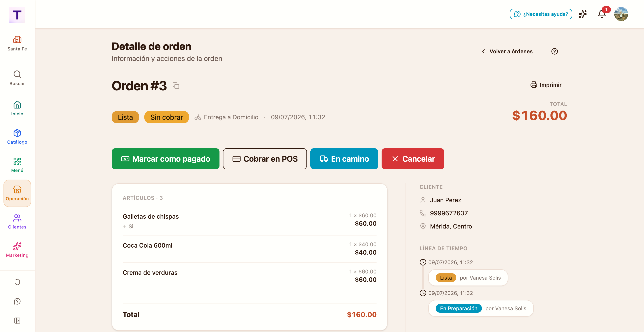Click the En Preparación timeline badge

coord(458,309)
